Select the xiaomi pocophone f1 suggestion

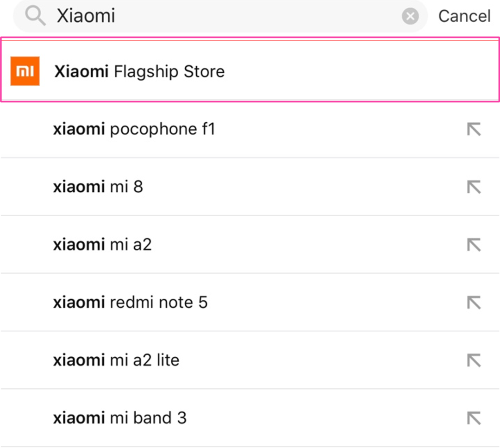[134, 129]
